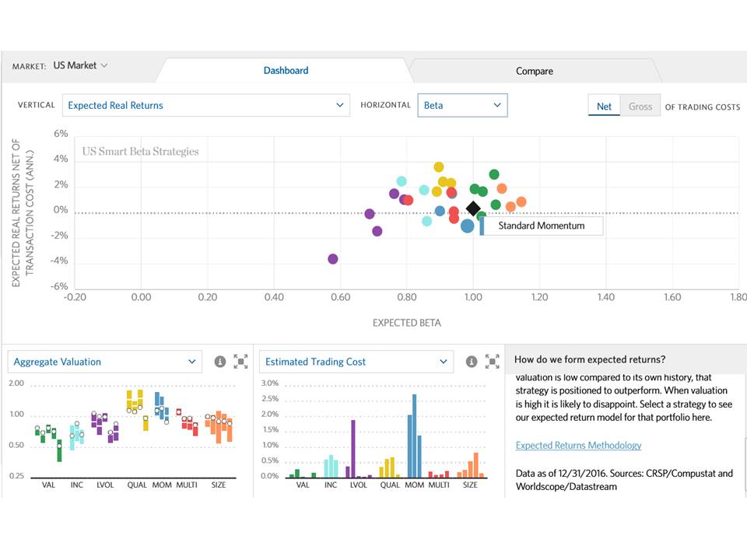Switch trading costs to Net

click(x=604, y=106)
